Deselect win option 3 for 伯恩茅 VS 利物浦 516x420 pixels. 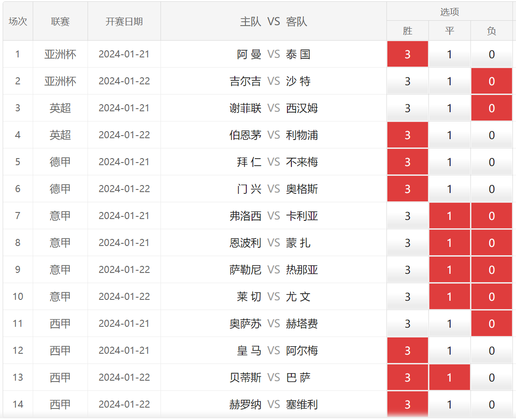407,135
